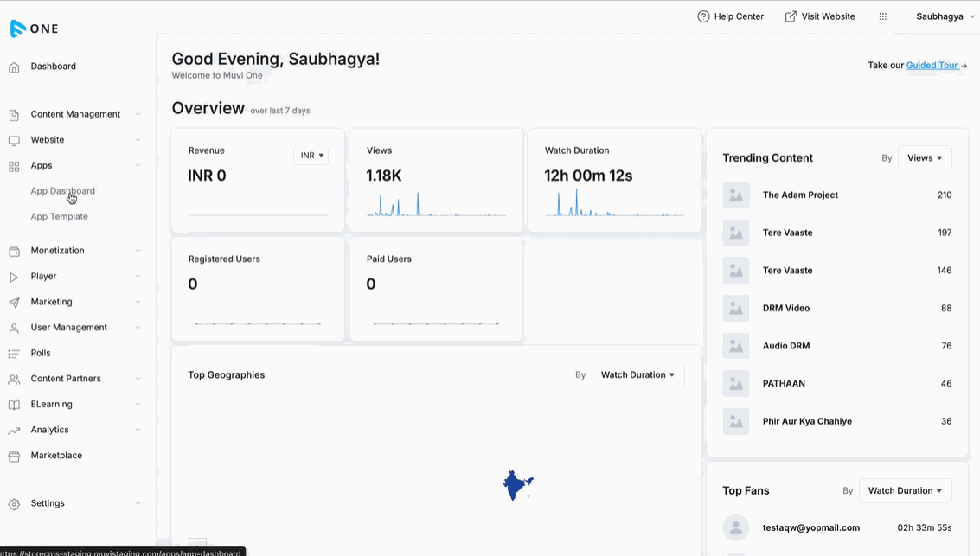Click the PATHAAN thumbnail
Viewport: 980px width, 556px height.
(735, 384)
